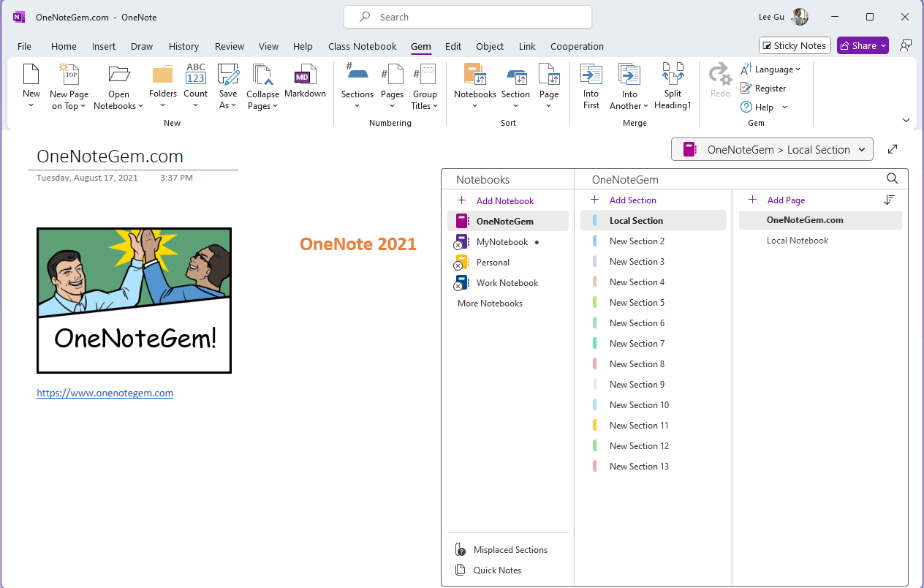The image size is (924, 588).
Task: Open the onenotegem.com hyperlink
Action: [105, 393]
